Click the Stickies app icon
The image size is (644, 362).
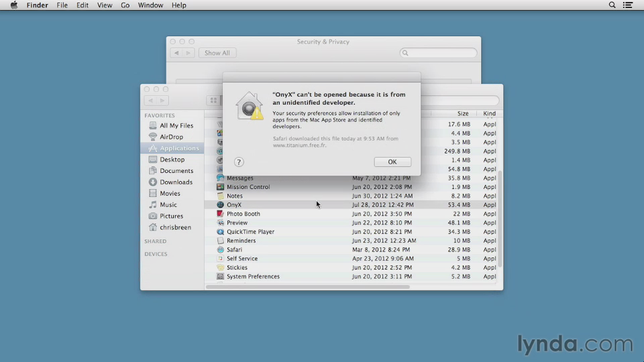click(x=221, y=267)
